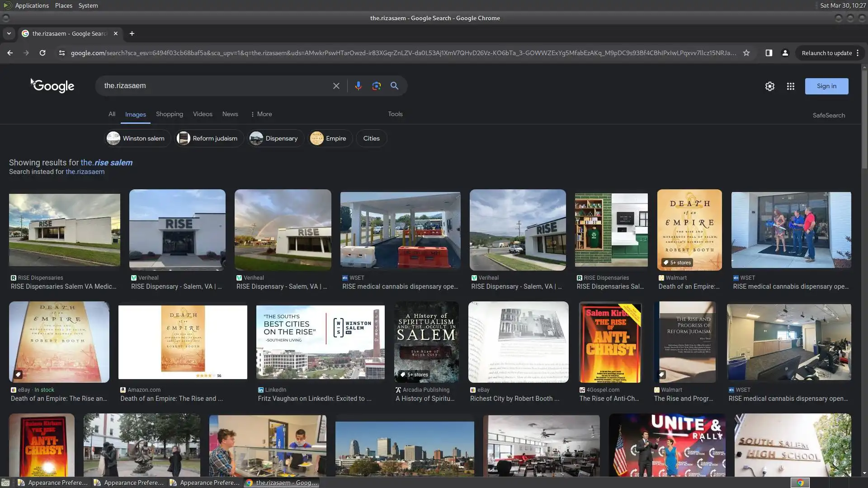Viewport: 868px width, 488px height.
Task: Open Google Lens image search
Action: (376, 86)
